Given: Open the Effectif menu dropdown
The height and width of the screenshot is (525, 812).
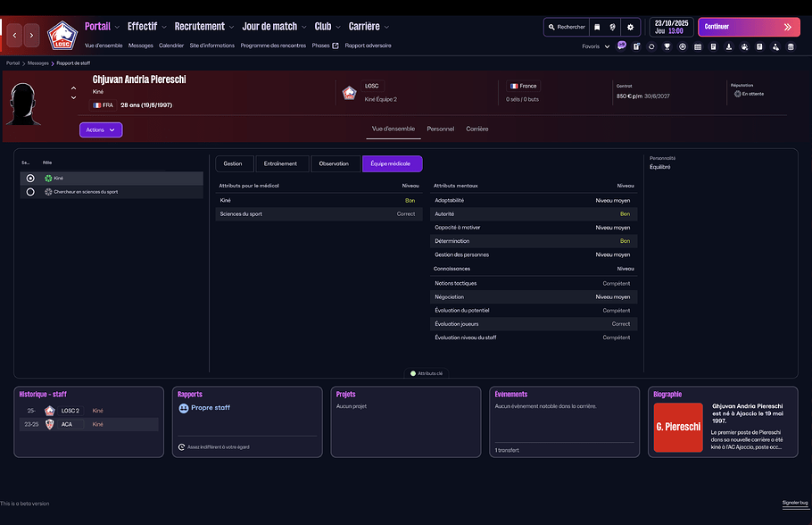Looking at the screenshot, I should coord(146,27).
